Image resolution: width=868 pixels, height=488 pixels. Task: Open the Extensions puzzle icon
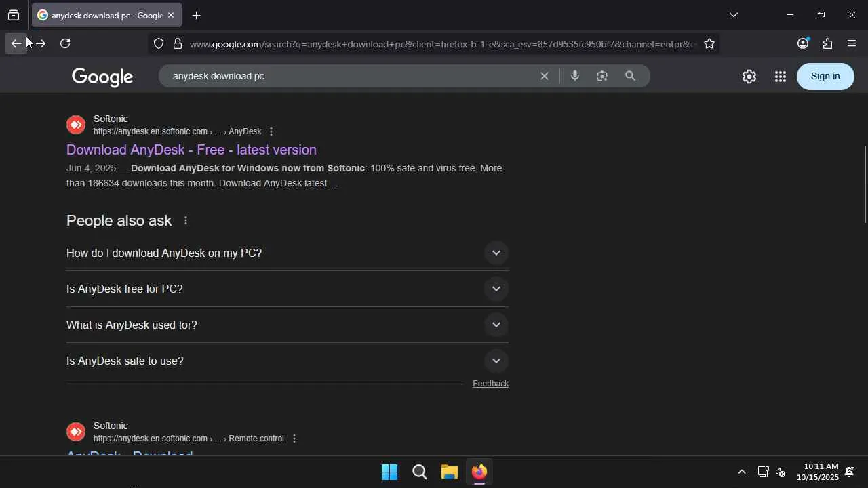point(827,43)
